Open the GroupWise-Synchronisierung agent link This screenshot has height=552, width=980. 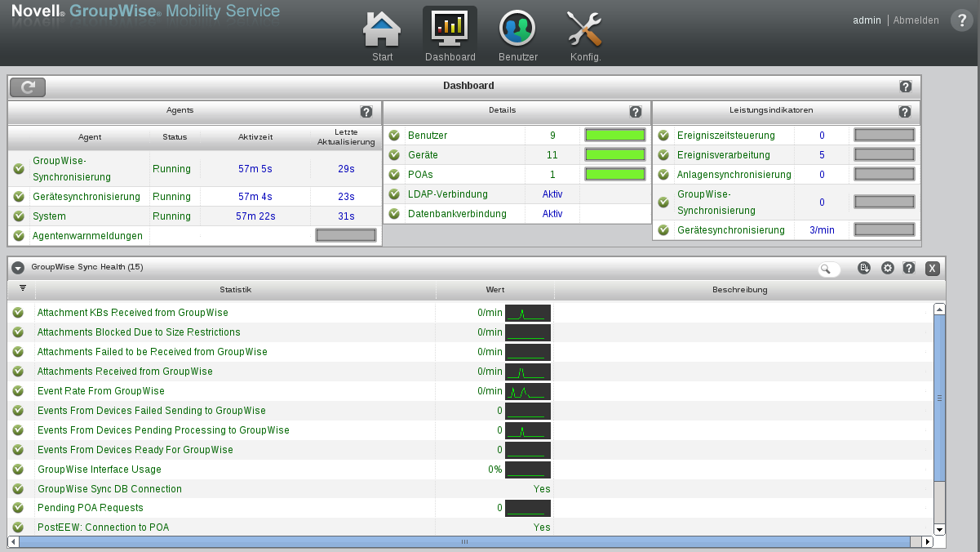click(x=71, y=169)
